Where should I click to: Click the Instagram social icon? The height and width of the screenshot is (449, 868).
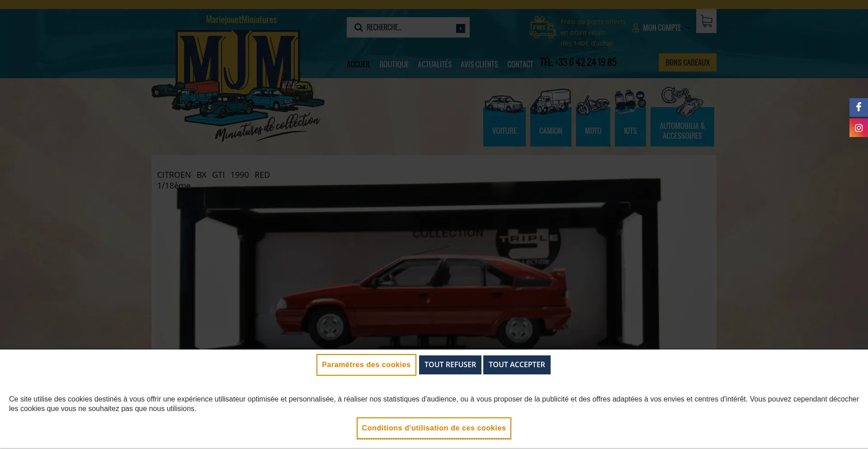coord(859,128)
